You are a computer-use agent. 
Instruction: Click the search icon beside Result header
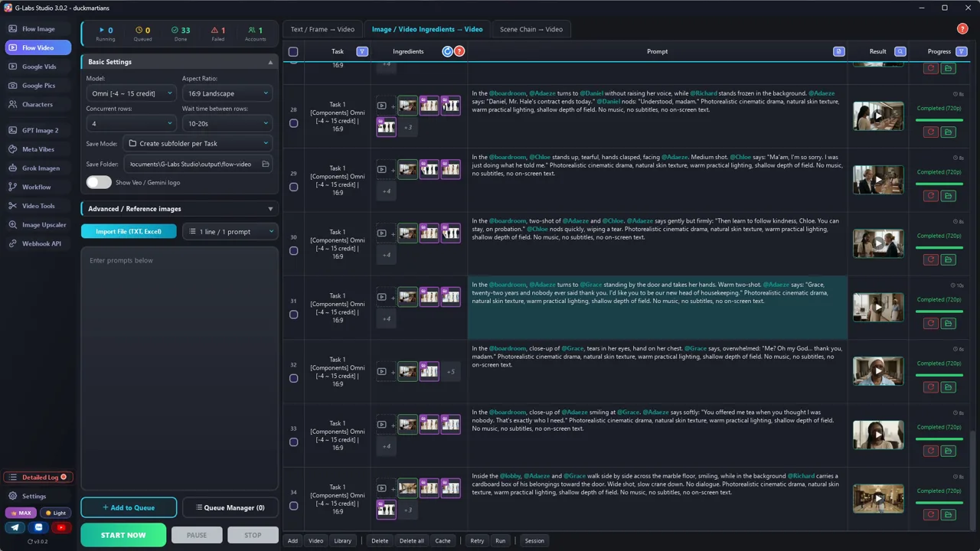(900, 51)
